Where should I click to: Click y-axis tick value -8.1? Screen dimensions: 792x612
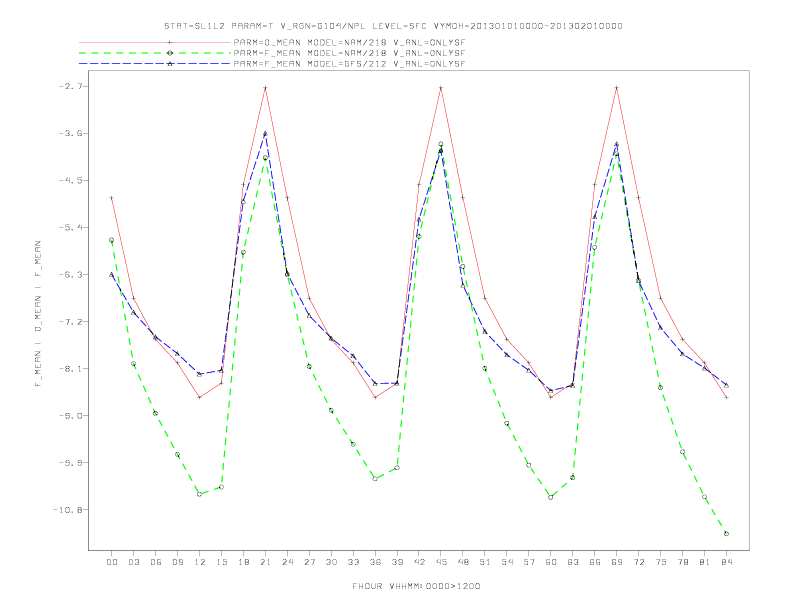pos(70,369)
